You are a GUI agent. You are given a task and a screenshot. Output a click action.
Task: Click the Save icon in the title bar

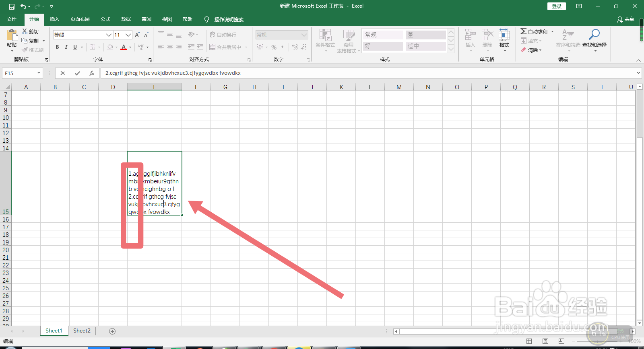coord(11,6)
